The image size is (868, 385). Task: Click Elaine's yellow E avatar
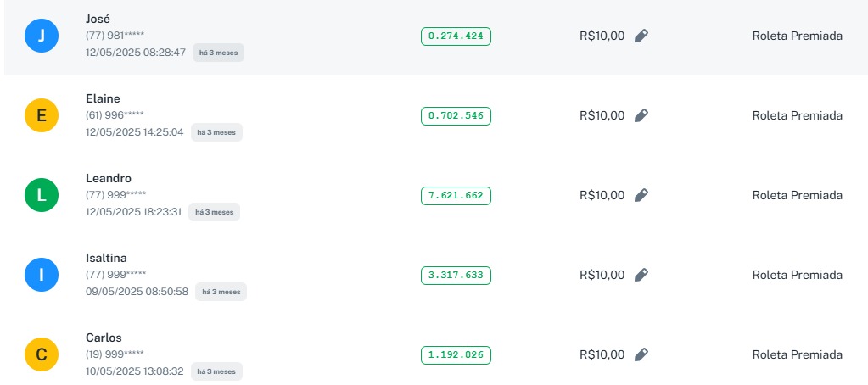[x=42, y=115]
